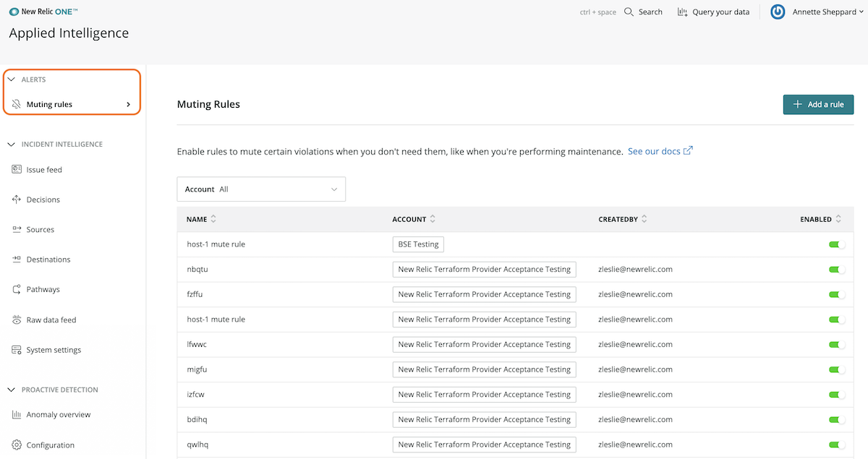Click the creator email in the bdihq row
Viewport: 868px width, 459px height.
coord(636,419)
